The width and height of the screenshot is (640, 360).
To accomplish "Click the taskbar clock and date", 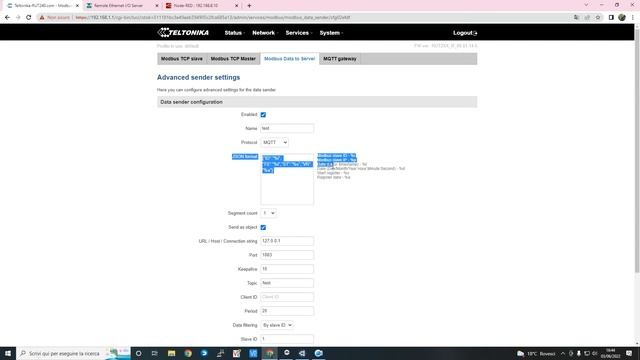I will tap(611, 353).
